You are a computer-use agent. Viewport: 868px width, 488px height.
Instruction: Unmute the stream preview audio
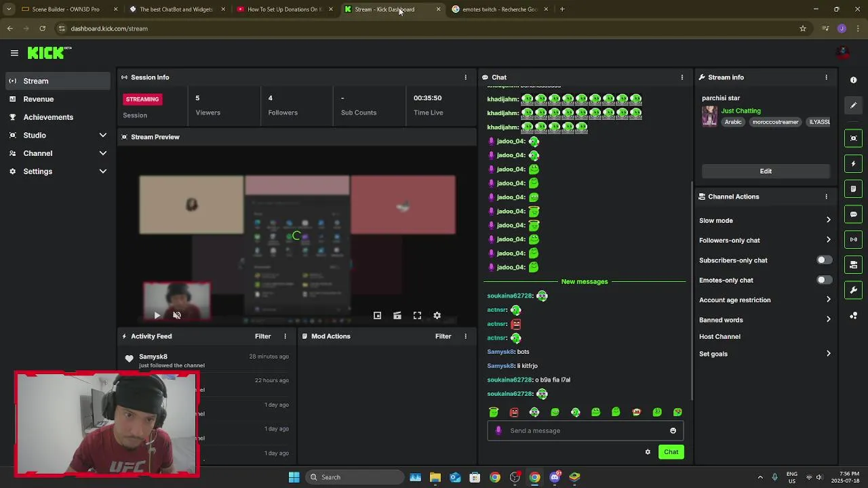[x=177, y=315]
